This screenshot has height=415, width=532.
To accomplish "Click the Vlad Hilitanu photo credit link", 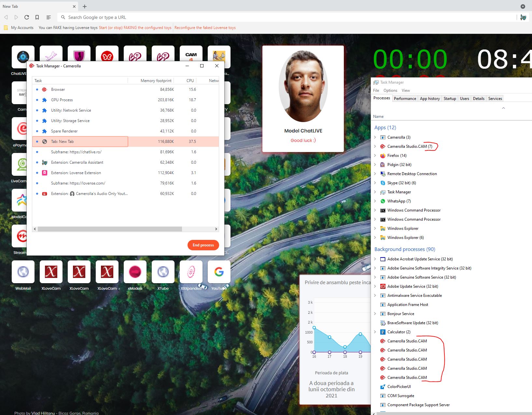I will [43, 413].
